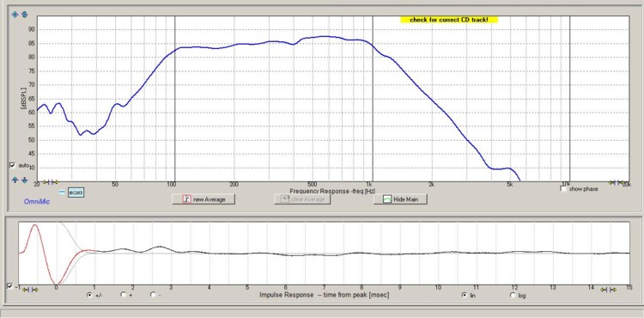Image resolution: width=644 pixels, height=318 pixels.
Task: Click the 90 dB axis value
Action: [x=32, y=29]
